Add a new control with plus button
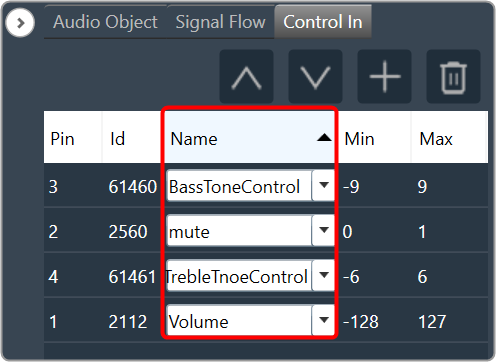 384,77
